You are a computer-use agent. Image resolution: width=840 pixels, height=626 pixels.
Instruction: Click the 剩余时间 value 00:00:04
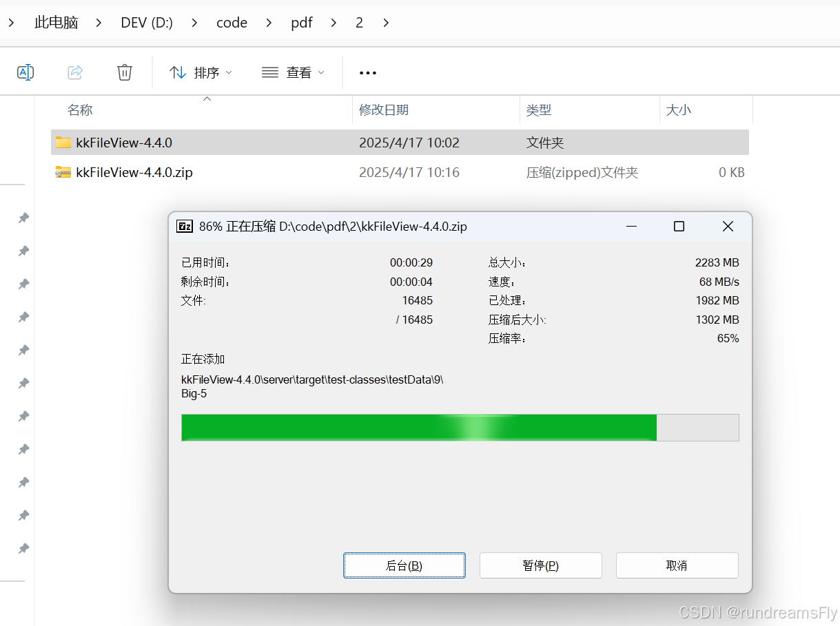click(411, 282)
